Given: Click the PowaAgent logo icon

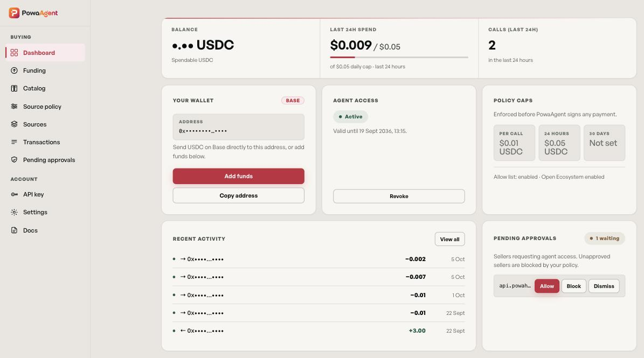Looking at the screenshot, I should coord(14,13).
